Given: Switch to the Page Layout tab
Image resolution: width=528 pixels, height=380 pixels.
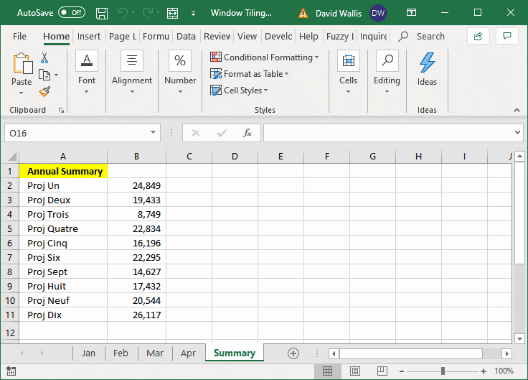Looking at the screenshot, I should tap(122, 36).
